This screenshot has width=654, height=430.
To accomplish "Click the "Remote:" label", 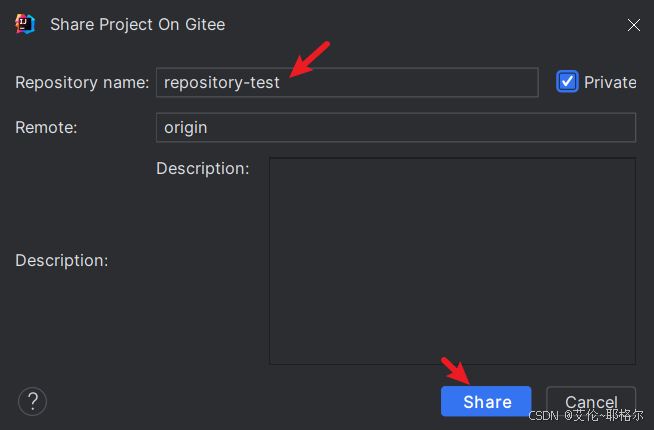I will tap(46, 127).
